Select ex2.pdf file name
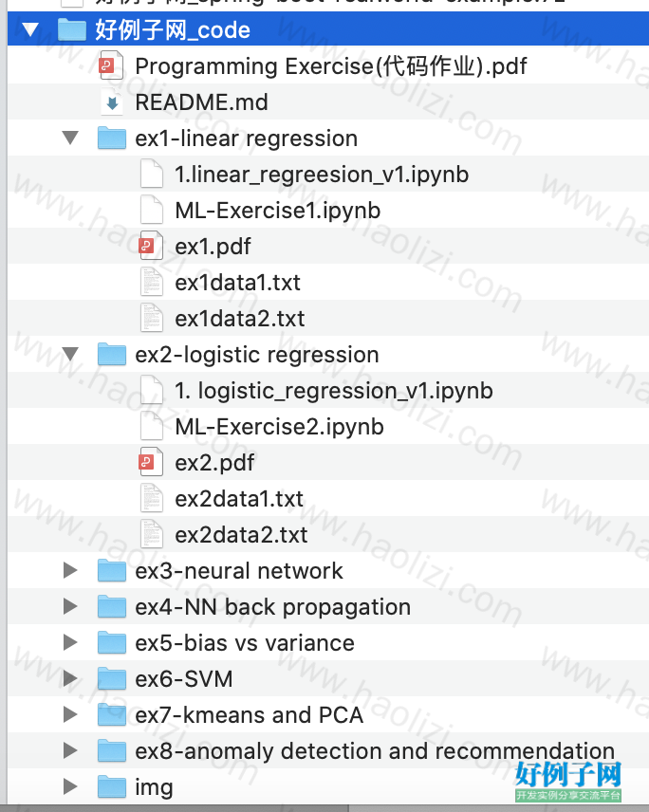Screen dimensions: 649x812 tap(214, 463)
